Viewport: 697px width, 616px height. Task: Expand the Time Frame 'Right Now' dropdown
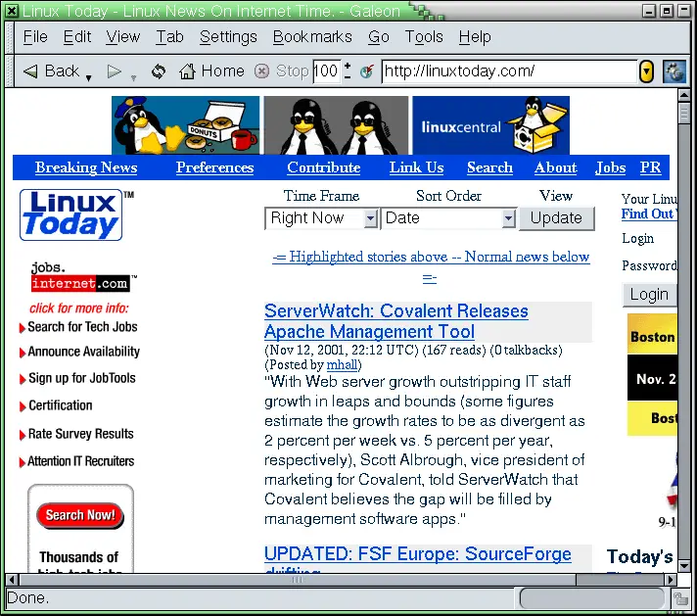pyautogui.click(x=370, y=218)
